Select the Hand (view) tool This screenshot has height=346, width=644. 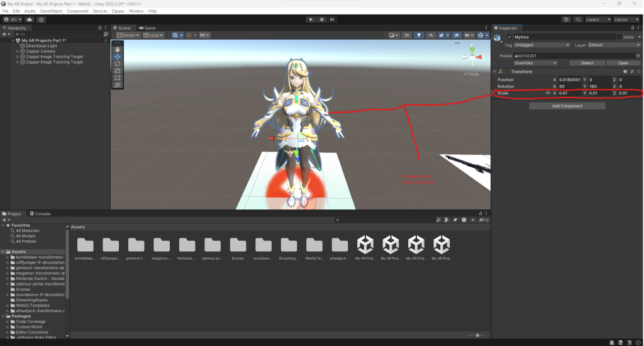coord(118,49)
